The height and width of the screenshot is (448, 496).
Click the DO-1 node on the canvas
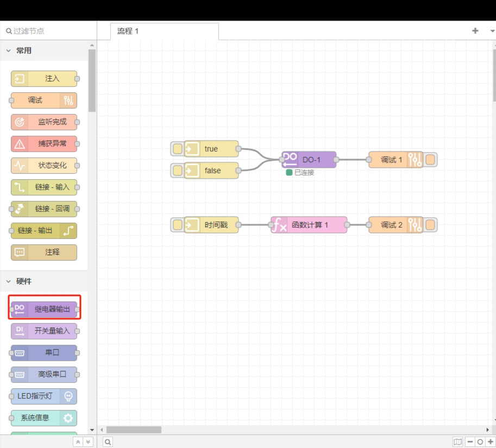pyautogui.click(x=310, y=160)
